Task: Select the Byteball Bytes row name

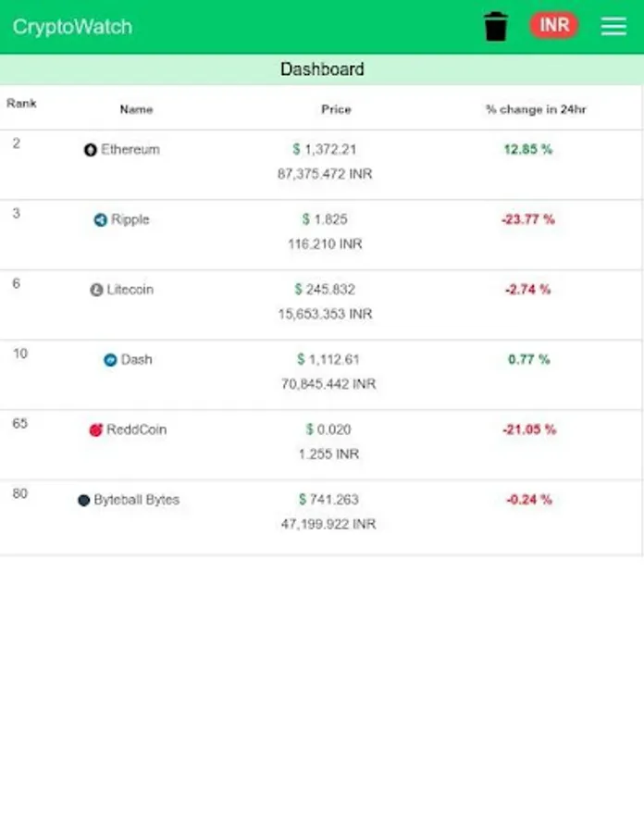Action: pos(136,500)
